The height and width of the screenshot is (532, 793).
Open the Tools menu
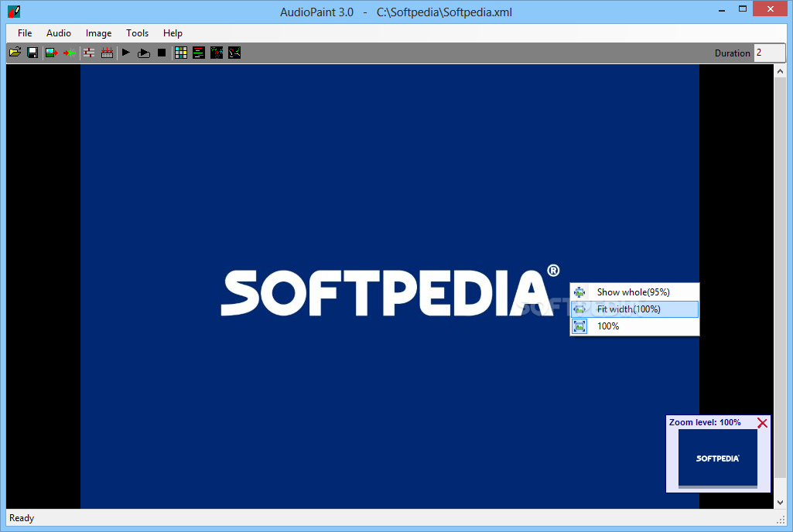click(137, 33)
